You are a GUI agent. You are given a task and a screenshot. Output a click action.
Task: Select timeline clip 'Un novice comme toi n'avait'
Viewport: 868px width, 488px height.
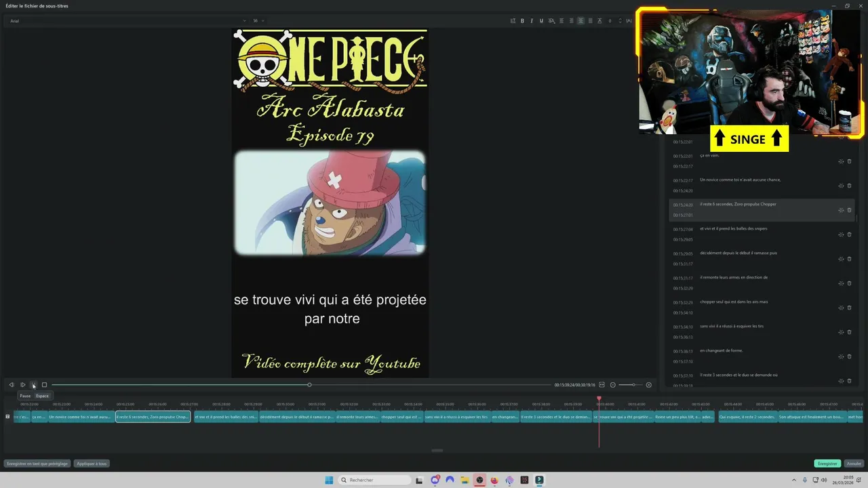coord(80,417)
